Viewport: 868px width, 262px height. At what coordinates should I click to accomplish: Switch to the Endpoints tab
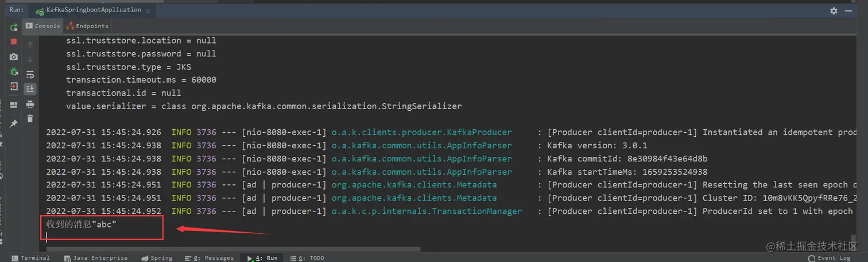coord(87,26)
